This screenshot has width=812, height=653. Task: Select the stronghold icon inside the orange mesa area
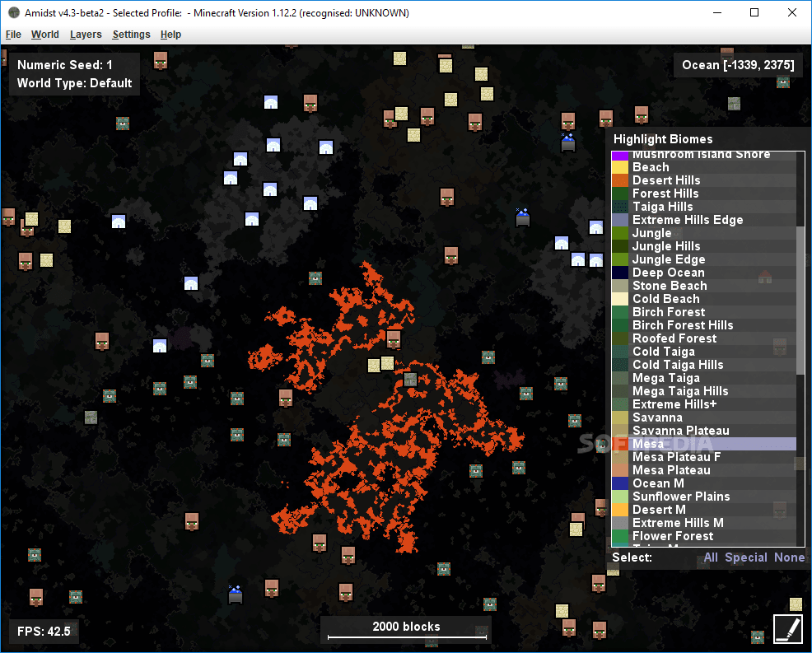pyautogui.click(x=410, y=380)
